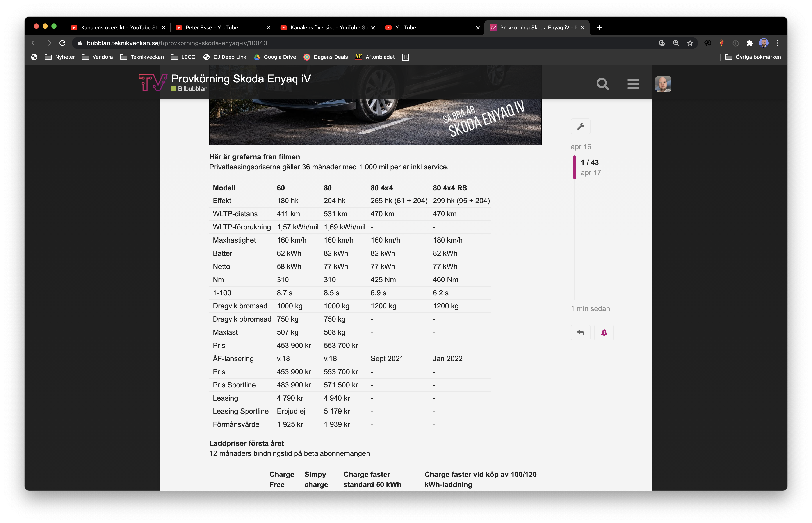This screenshot has height=523, width=812.
Task: Open the forum search magnifier icon
Action: (602, 84)
